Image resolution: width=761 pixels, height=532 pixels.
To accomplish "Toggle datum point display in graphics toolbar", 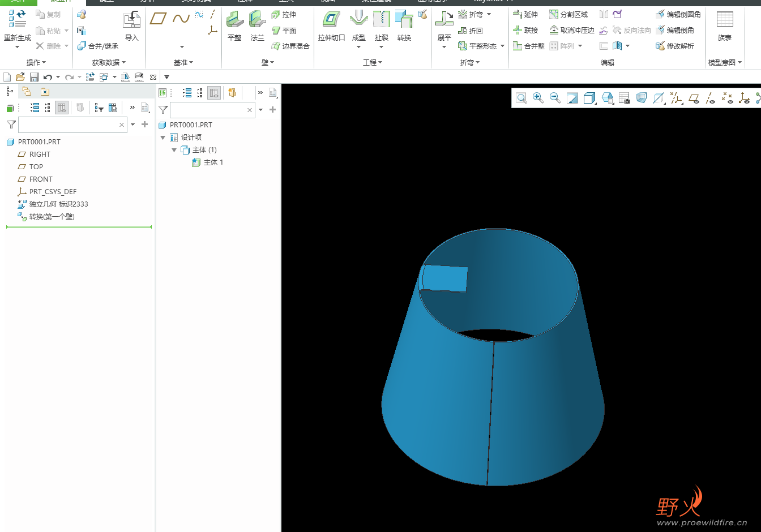I will click(728, 98).
